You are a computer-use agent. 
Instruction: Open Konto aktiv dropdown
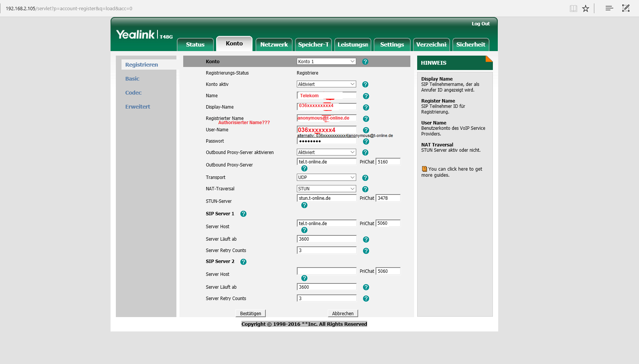click(326, 84)
